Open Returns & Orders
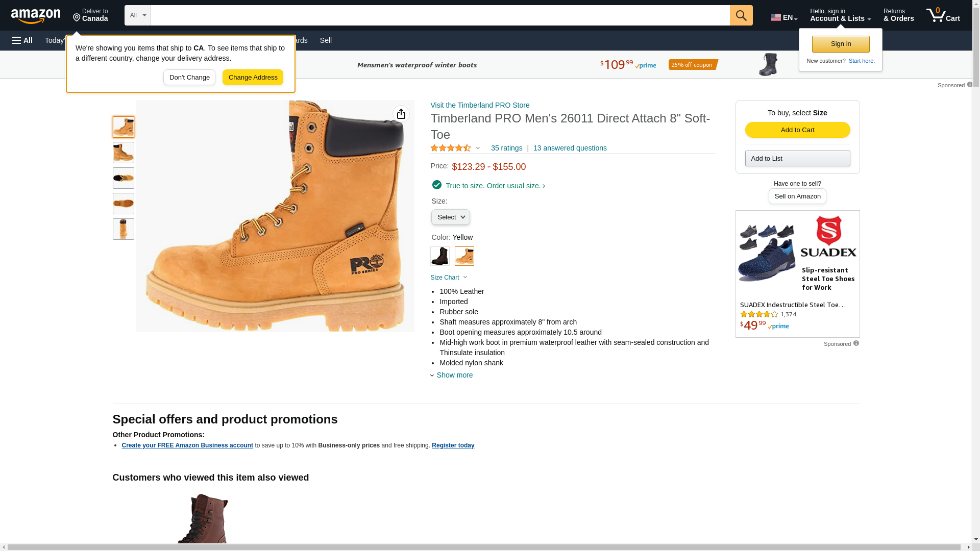Screen dimensions: 980x551 coord(898,15)
